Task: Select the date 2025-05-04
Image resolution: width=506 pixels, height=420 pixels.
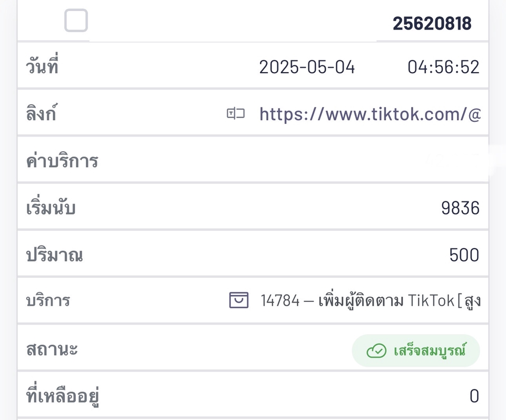Action: [307, 67]
